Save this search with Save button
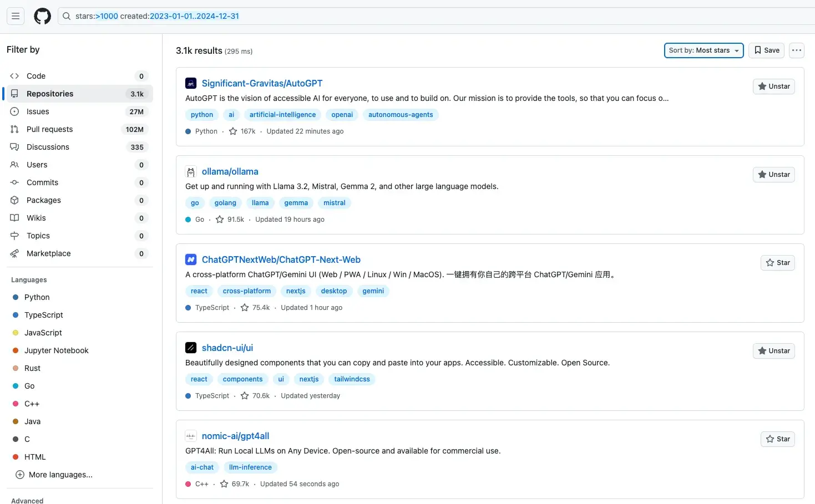815x504 pixels. pos(766,50)
